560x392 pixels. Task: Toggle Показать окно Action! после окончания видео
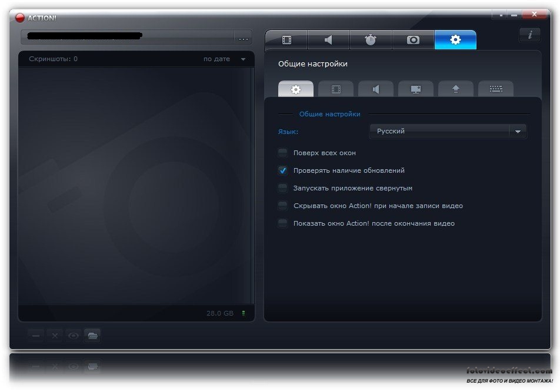pyautogui.click(x=282, y=223)
